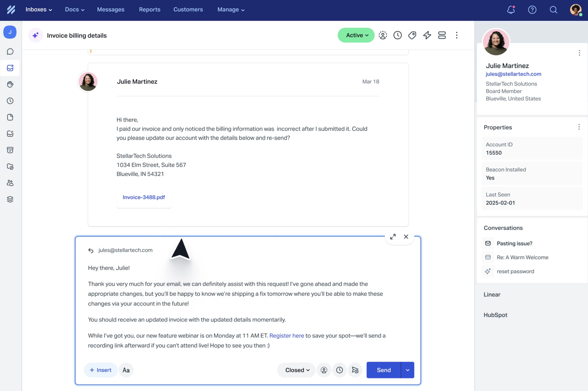Open workflows lightning bolt icon
Screen dimensions: 588x391
[x=427, y=35]
